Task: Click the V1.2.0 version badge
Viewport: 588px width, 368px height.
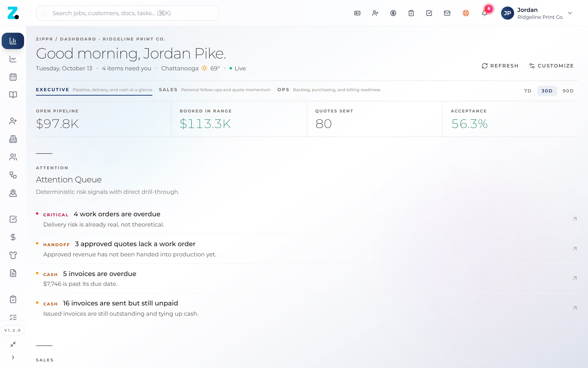Action: pos(13,330)
